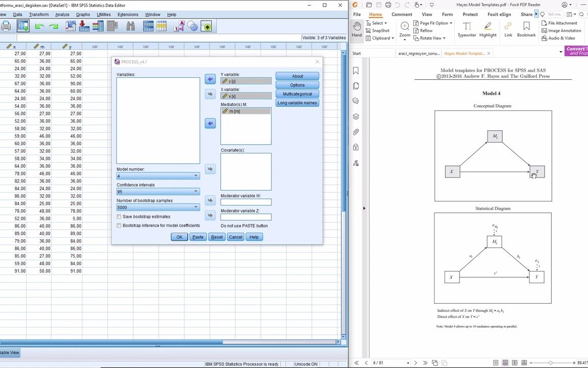Change Confidence intervals using its dropdown

click(x=195, y=191)
